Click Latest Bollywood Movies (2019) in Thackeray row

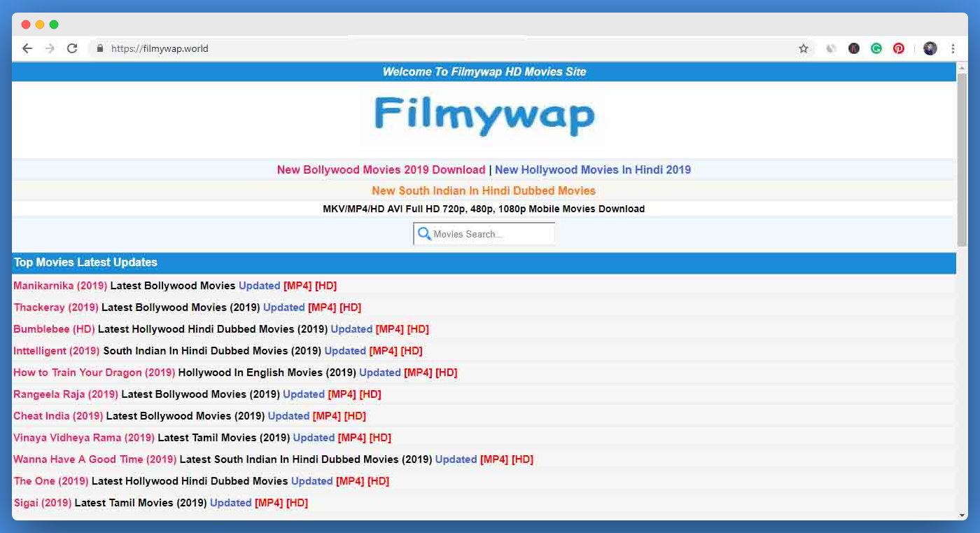[x=181, y=307]
